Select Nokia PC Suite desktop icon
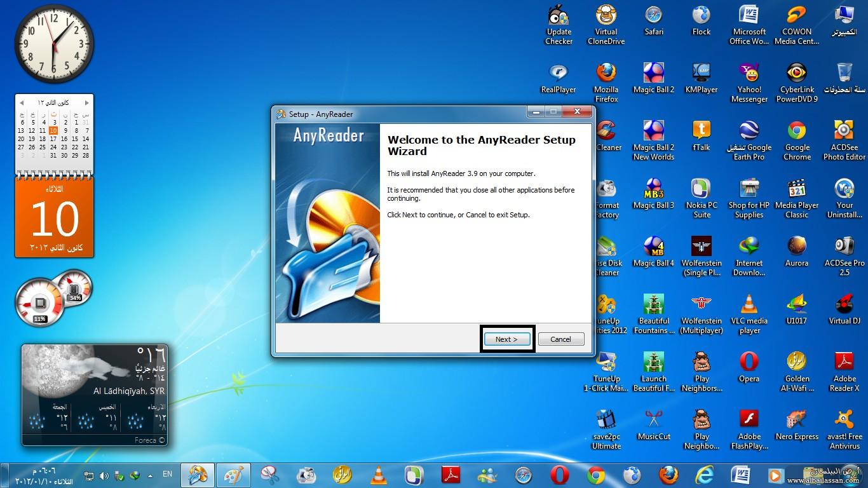 click(x=702, y=199)
